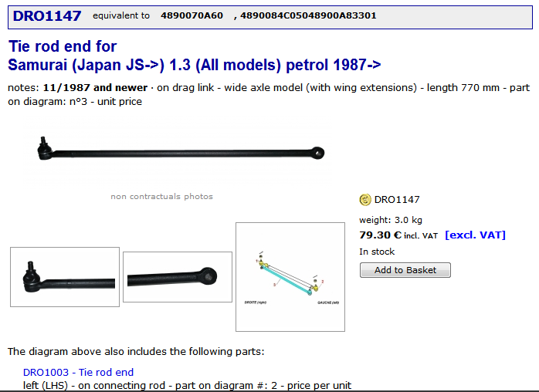Screen dimensions: 539x392
Task: Click the 79.30 € price
Action: click(381, 235)
